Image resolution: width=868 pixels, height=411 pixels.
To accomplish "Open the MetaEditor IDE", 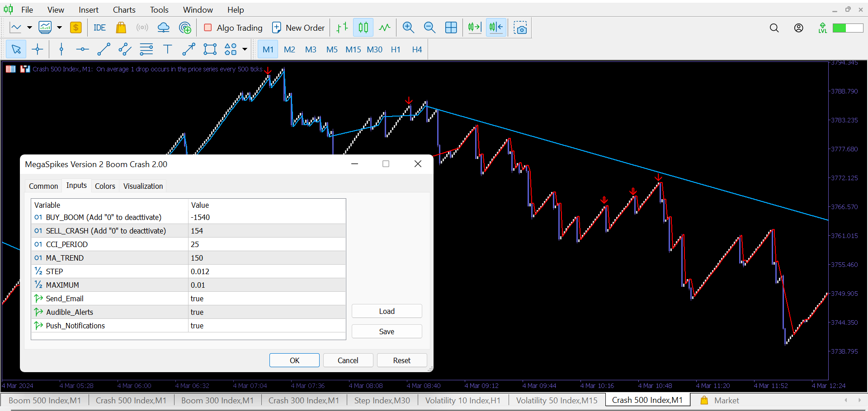I will click(99, 28).
